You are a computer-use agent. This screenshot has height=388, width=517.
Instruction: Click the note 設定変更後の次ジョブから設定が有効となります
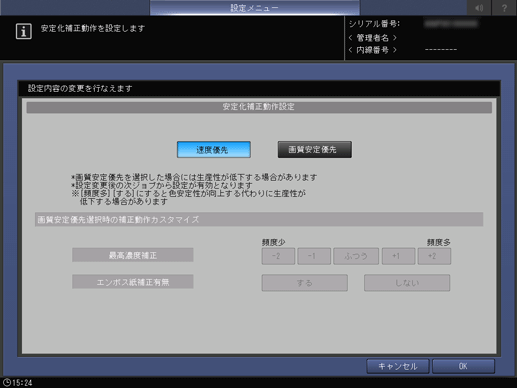tap(162, 185)
